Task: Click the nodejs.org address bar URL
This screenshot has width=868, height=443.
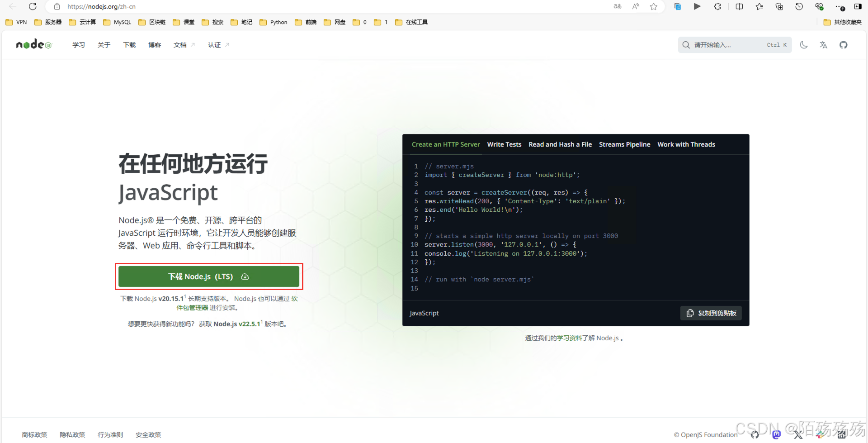Action: (x=101, y=6)
